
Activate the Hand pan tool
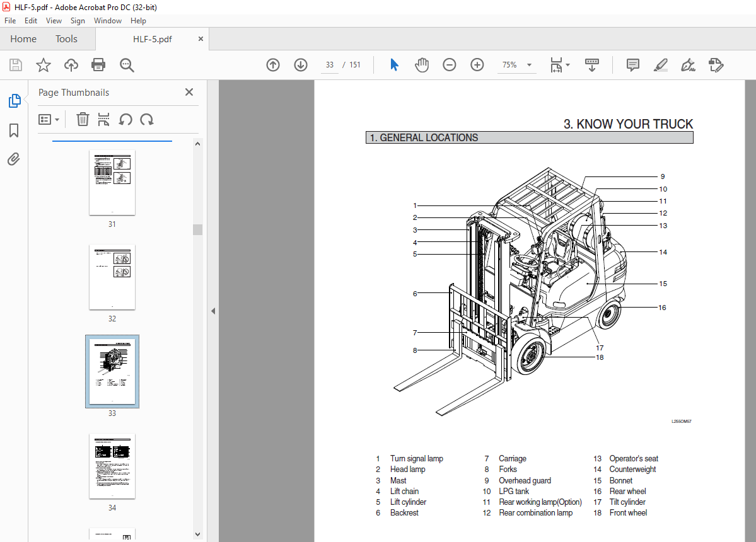(421, 64)
